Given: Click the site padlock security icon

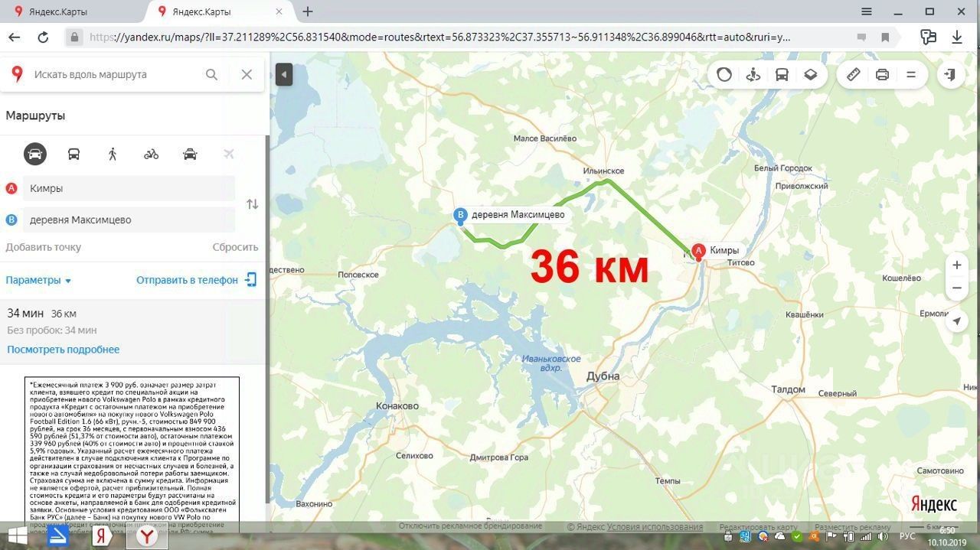Looking at the screenshot, I should pyautogui.click(x=74, y=37).
